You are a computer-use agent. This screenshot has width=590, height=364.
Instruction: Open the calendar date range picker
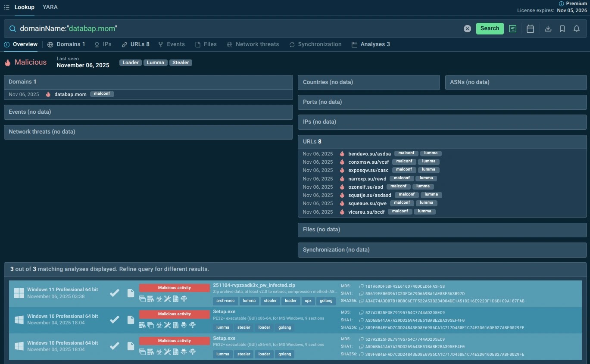point(530,29)
